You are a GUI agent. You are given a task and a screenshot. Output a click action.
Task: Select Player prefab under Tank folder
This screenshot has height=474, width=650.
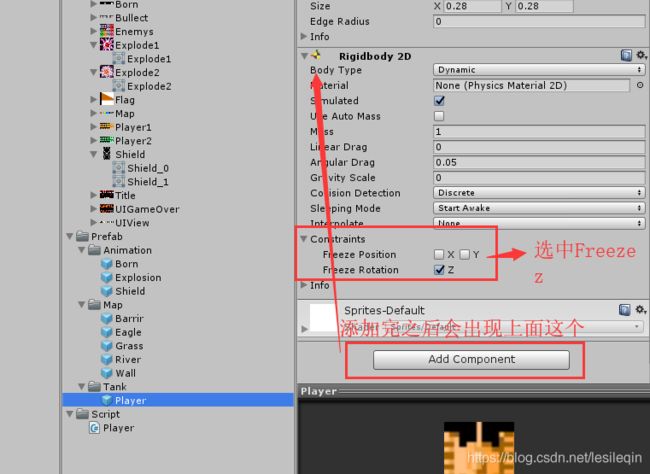pyautogui.click(x=178, y=400)
